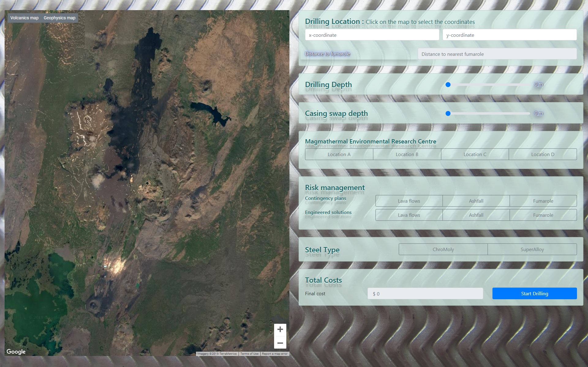This screenshot has height=367, width=588.
Task: Open the Terms of Use link
Action: [x=249, y=354]
